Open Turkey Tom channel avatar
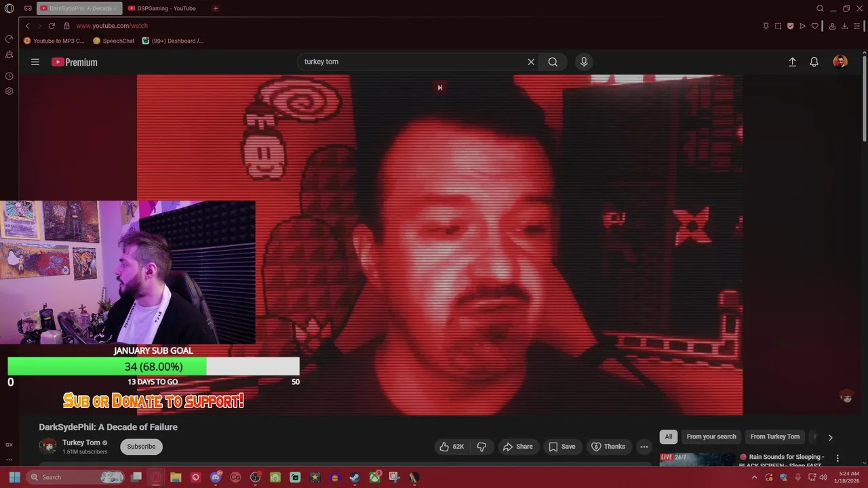Viewport: 868px width, 488px height. point(48,446)
